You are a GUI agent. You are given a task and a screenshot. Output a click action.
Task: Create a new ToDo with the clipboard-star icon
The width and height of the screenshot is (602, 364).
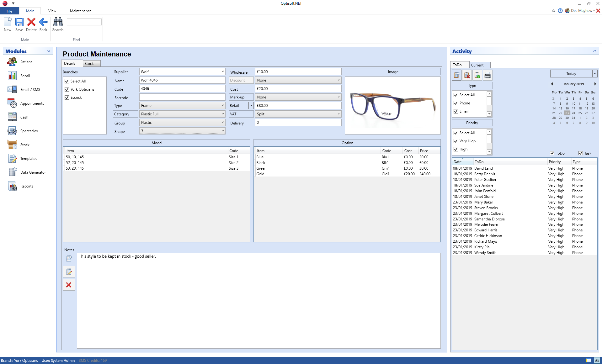coord(456,75)
